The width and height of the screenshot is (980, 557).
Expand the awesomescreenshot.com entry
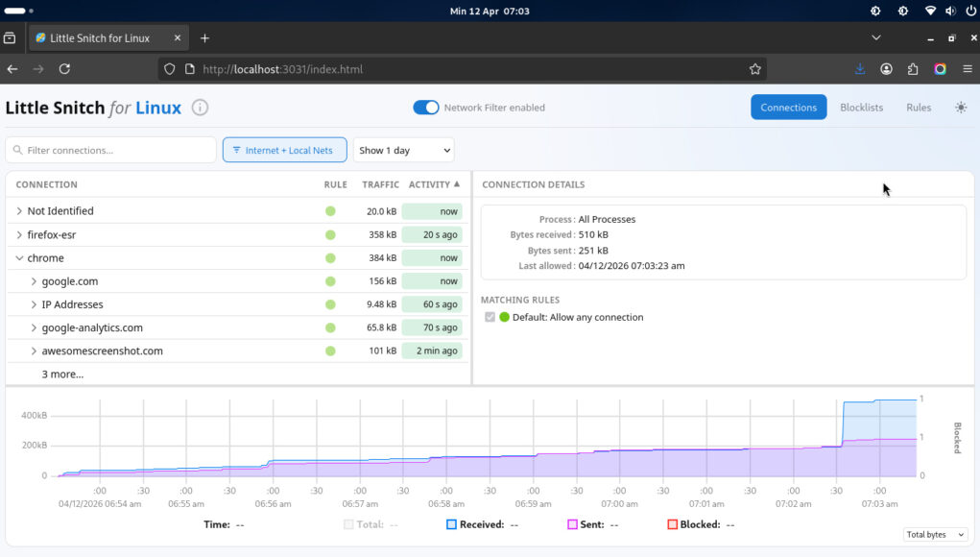click(x=34, y=351)
